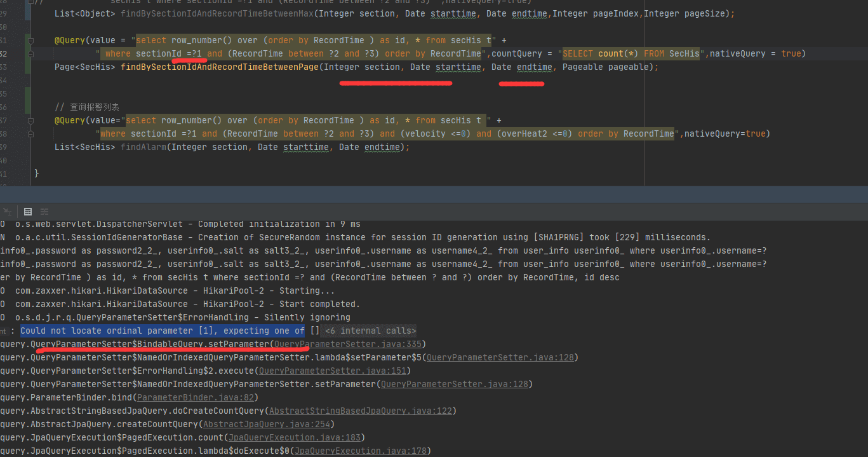
Task: Expand the "<6 internal calls>" folded stack frames
Action: 370,331
